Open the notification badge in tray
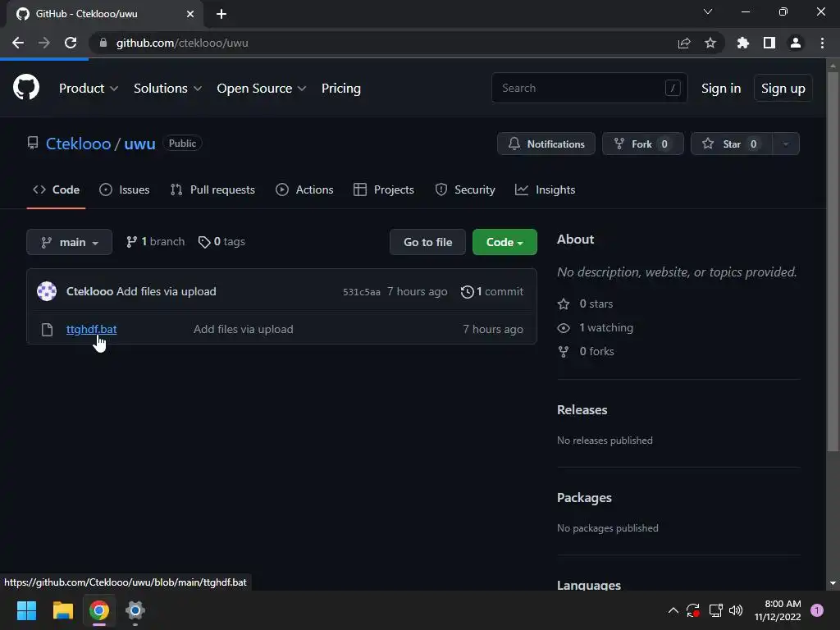The image size is (840, 630). tap(817, 610)
